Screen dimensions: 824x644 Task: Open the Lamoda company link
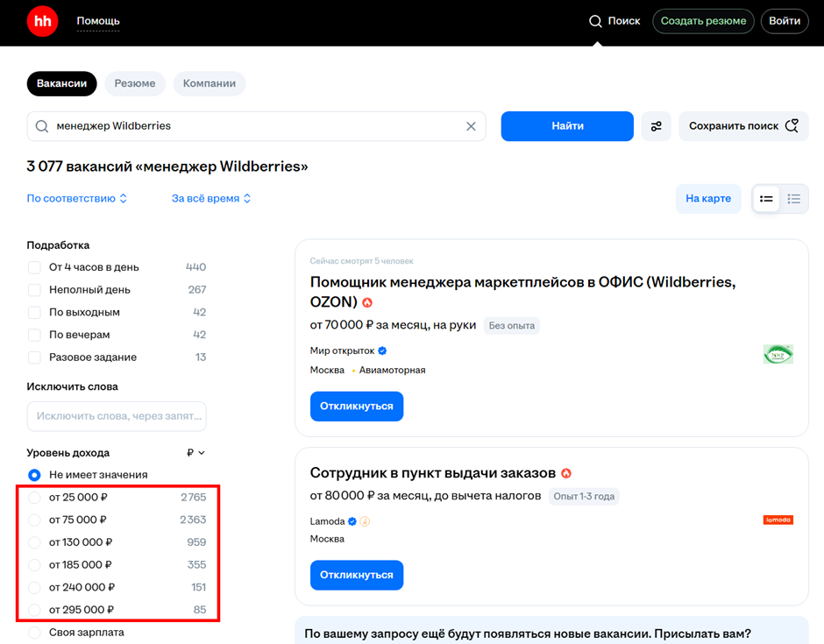coord(327,521)
